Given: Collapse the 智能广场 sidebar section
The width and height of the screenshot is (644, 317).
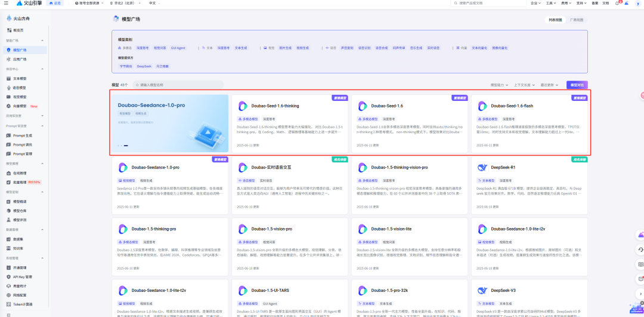Looking at the screenshot, I should tap(42, 41).
